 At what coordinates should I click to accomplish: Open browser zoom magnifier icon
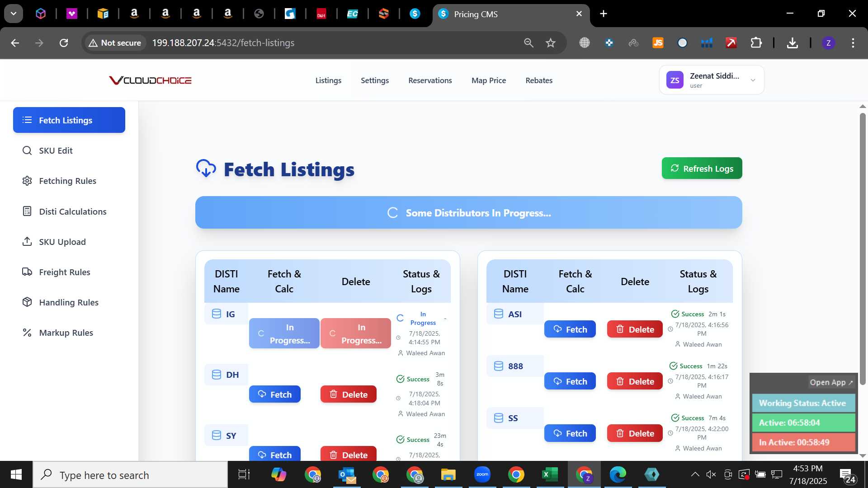click(528, 43)
